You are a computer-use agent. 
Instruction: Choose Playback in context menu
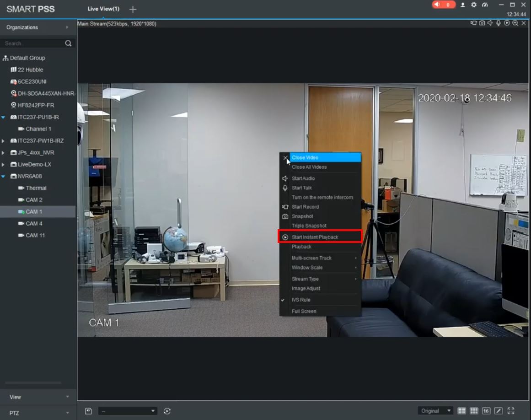coord(320,247)
